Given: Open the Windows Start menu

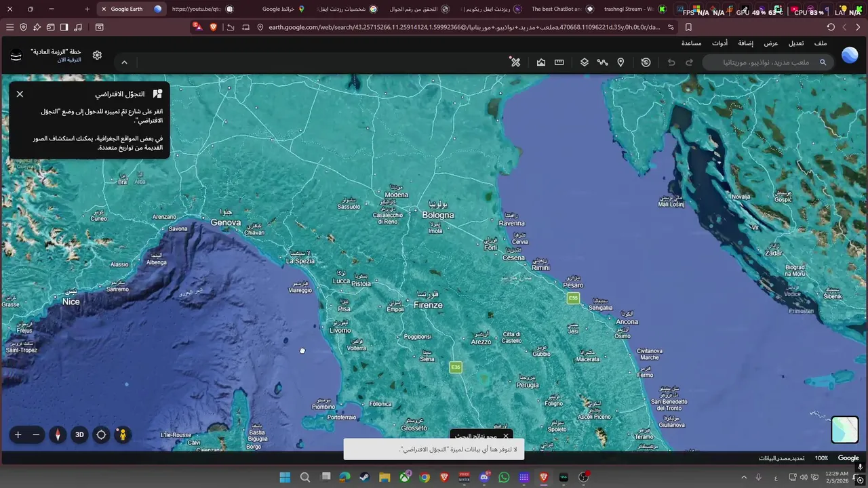Looking at the screenshot, I should (285, 477).
